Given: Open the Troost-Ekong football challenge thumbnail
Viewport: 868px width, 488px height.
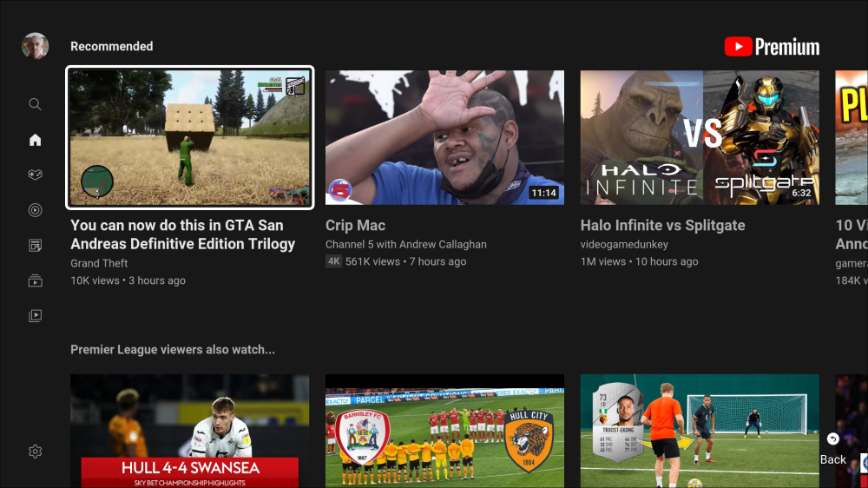Looking at the screenshot, I should (700, 431).
